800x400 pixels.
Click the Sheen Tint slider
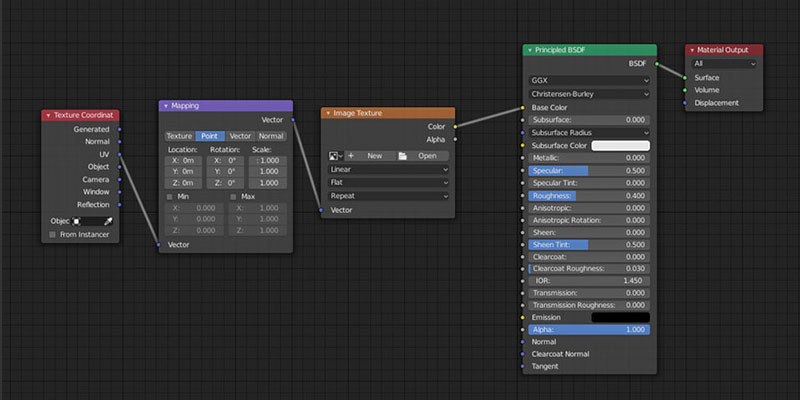[x=589, y=244]
